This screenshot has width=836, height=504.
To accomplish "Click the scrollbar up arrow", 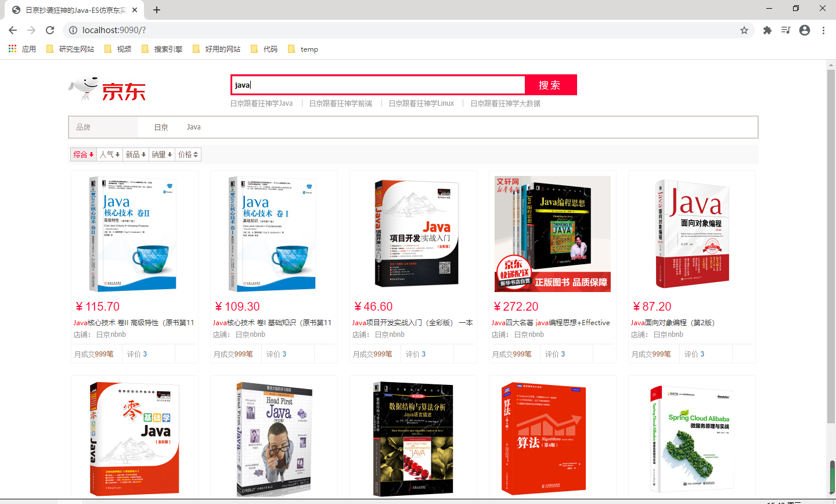I will pos(831,65).
